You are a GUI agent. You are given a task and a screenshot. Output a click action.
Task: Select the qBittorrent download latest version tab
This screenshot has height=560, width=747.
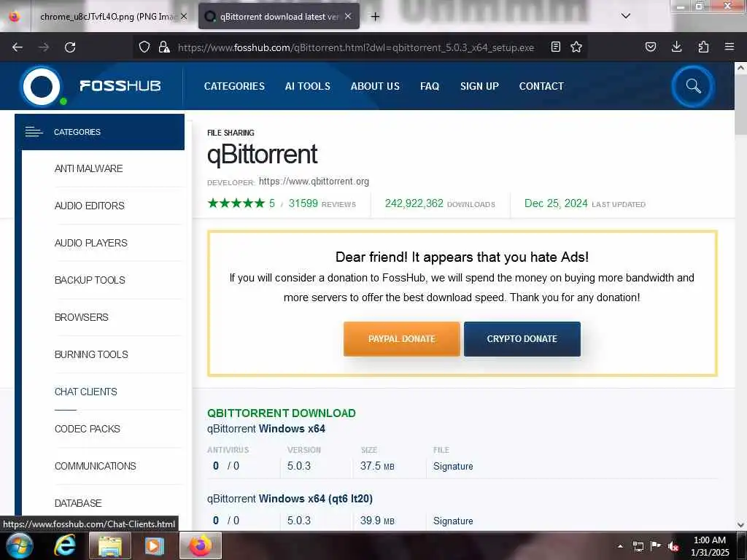pyautogui.click(x=279, y=17)
